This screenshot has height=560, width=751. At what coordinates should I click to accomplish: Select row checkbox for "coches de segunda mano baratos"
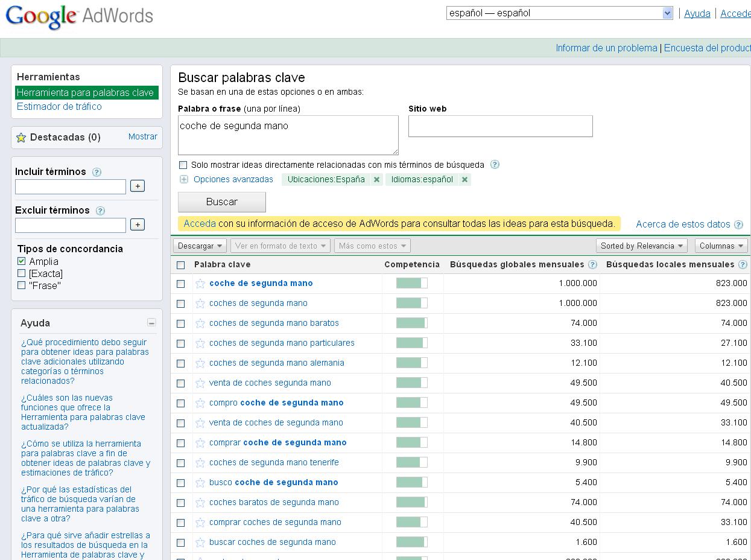tap(180, 323)
